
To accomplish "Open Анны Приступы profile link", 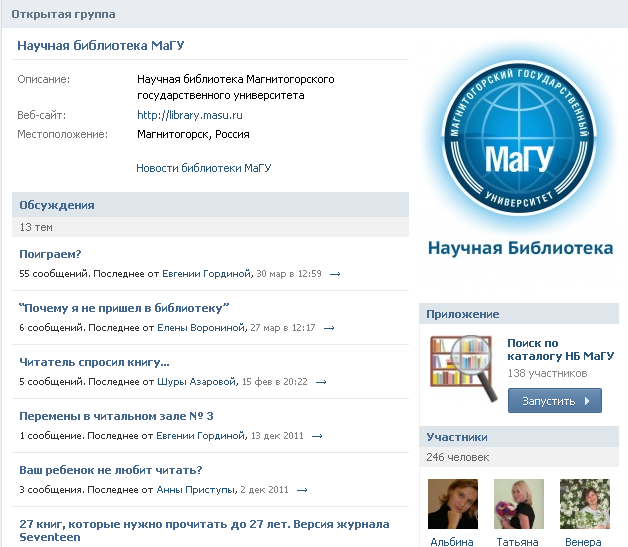I will click(x=196, y=490).
